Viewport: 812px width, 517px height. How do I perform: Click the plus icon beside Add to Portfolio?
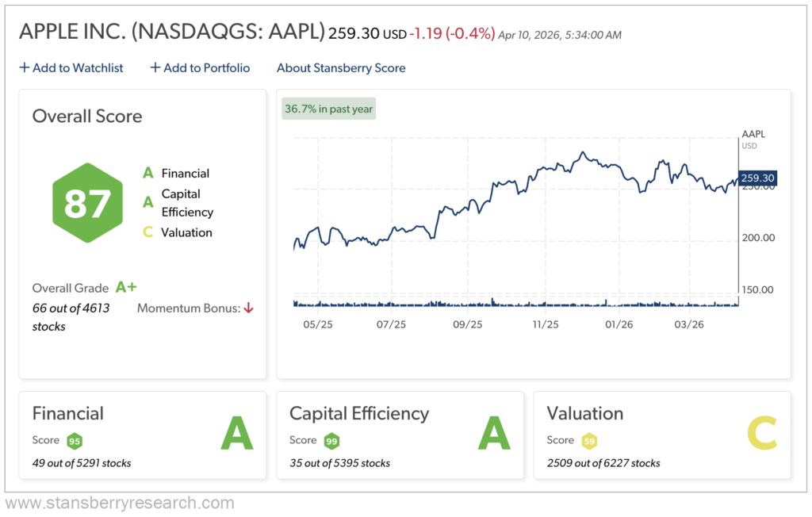tap(154, 67)
